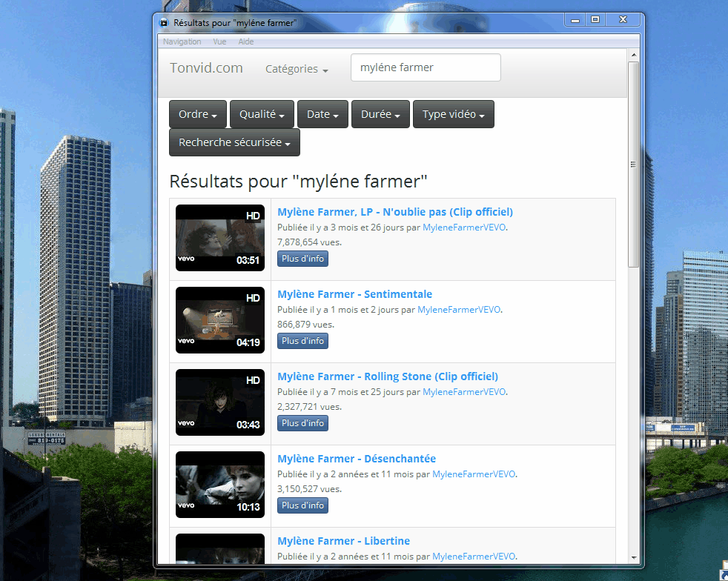Visit MyleneFarmerVEVO channel under N'oublie pas
Viewport: 728px width, 581px height.
[x=464, y=228]
